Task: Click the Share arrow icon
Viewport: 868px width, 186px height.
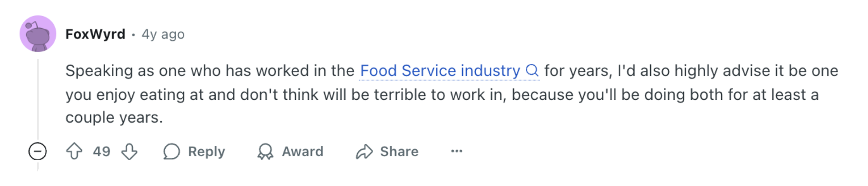Action: click(x=364, y=151)
